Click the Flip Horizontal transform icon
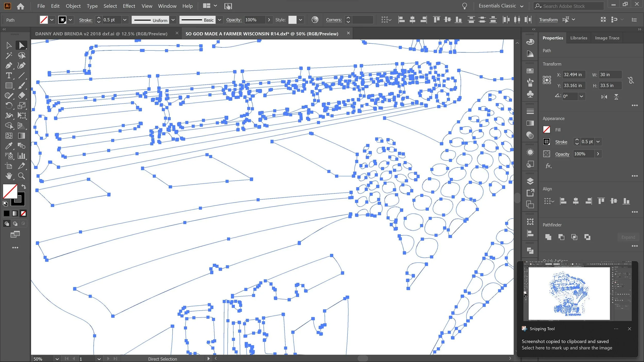 pos(604,97)
